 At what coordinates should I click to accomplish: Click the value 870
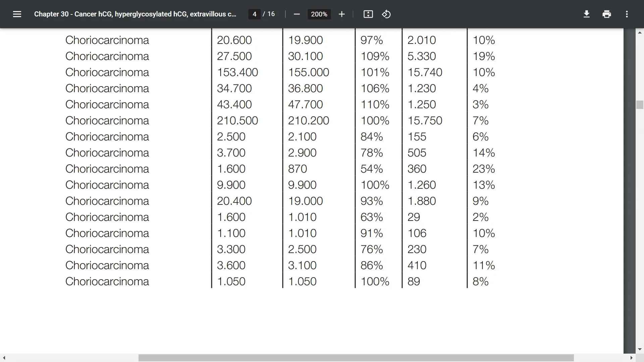click(x=298, y=169)
